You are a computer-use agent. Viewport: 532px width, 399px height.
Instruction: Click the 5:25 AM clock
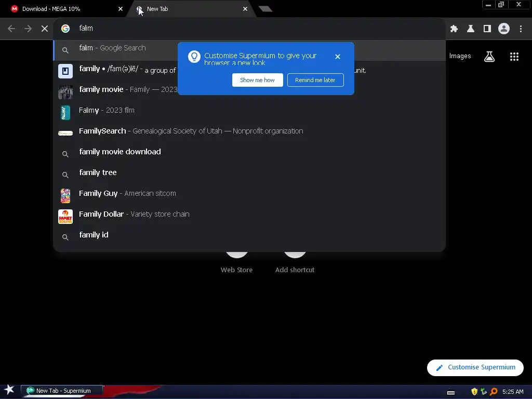[x=513, y=392]
